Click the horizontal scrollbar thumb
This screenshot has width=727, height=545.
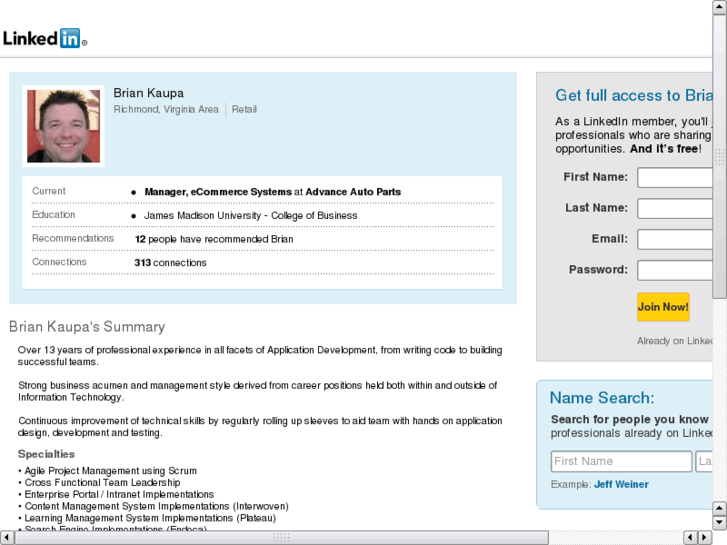(x=281, y=538)
